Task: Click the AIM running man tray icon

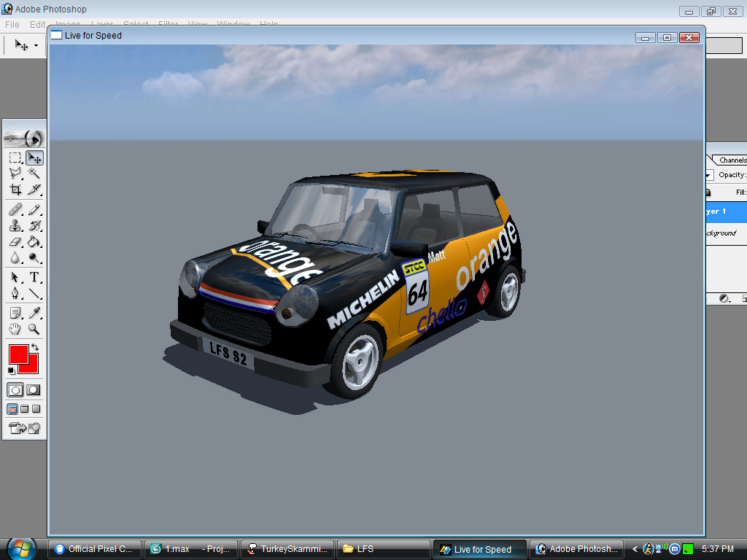Action: (x=648, y=549)
